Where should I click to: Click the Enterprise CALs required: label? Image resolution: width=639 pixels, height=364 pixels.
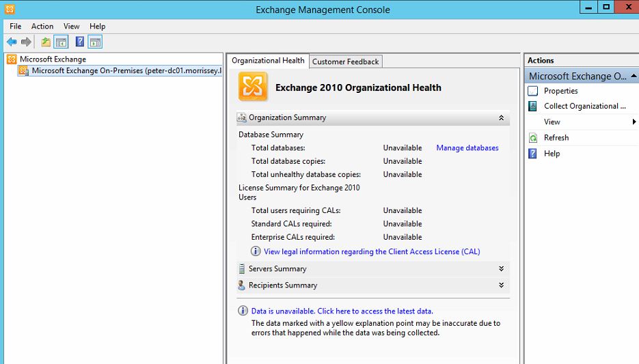[293, 237]
